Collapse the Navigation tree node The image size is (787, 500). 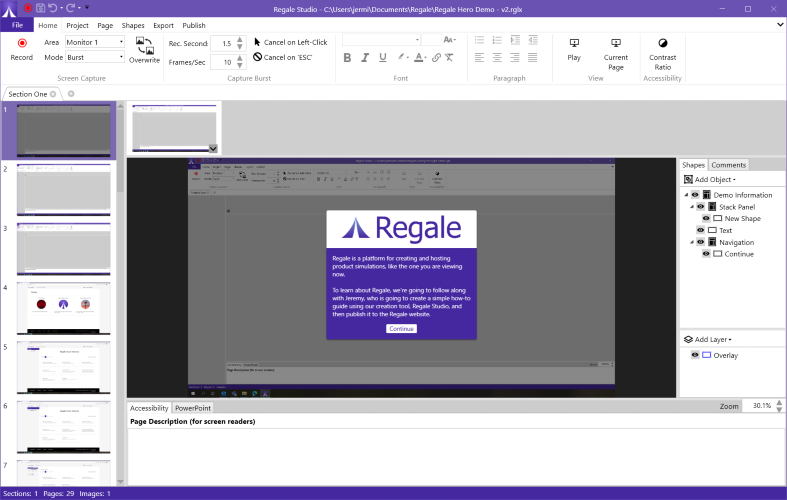pyautogui.click(x=692, y=242)
